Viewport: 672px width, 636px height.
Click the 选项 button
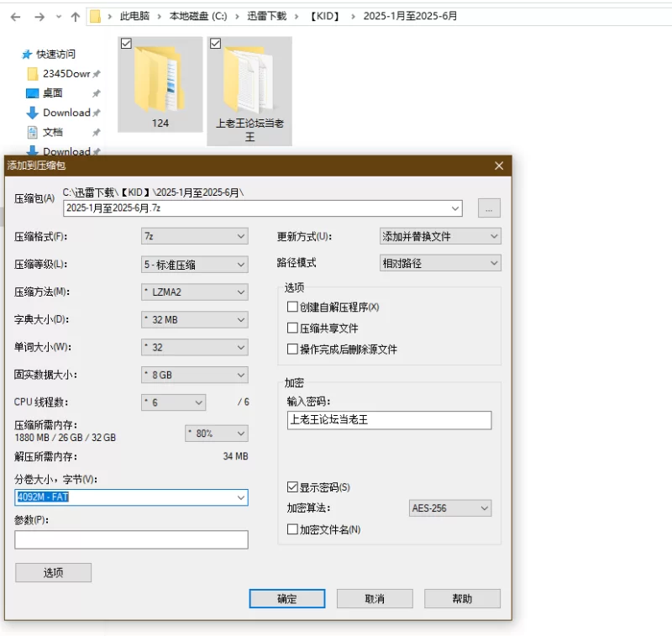pos(53,573)
